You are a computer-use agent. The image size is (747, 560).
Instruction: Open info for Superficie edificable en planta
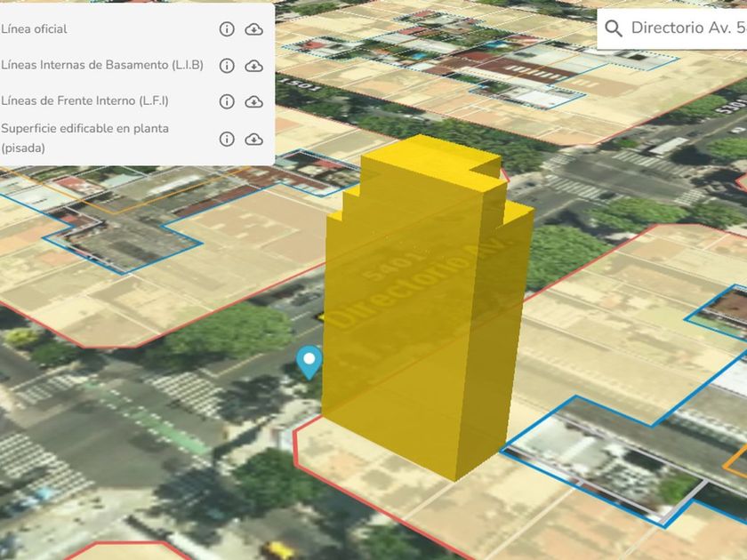(x=227, y=139)
